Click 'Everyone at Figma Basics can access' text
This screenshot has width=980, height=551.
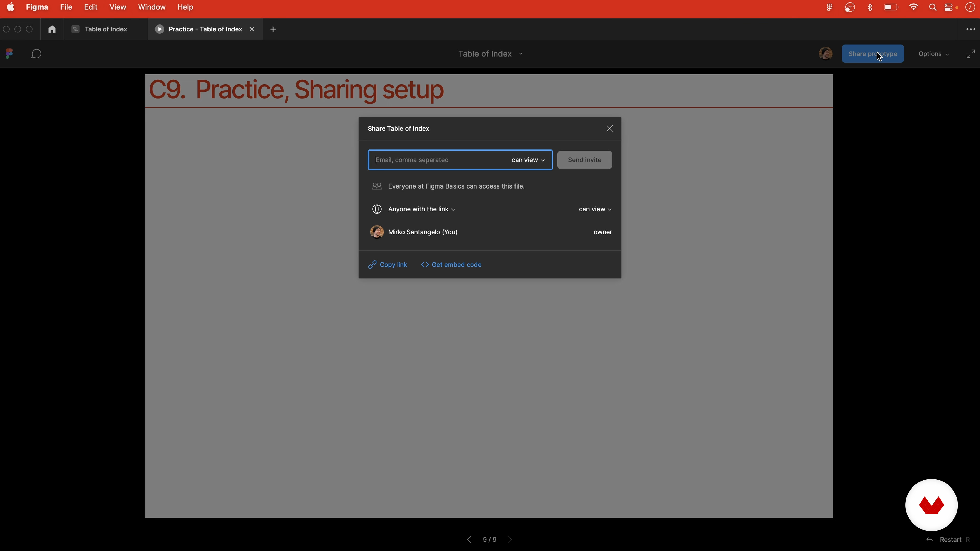456,186
